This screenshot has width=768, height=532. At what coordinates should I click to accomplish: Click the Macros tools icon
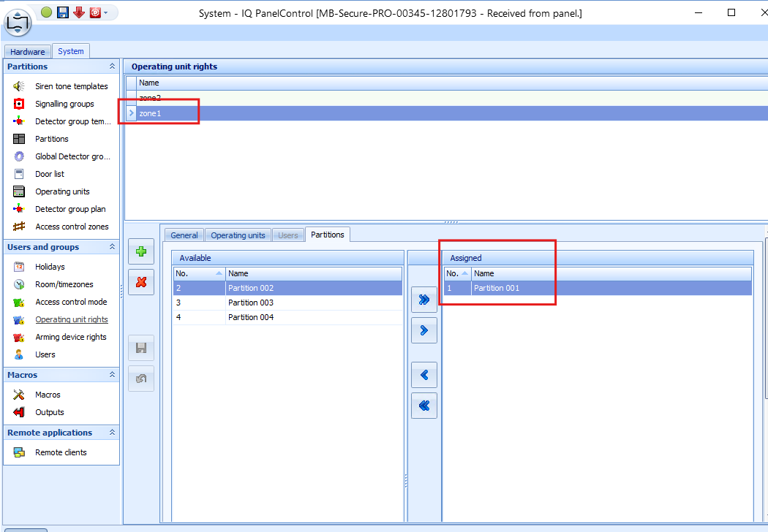(18, 395)
